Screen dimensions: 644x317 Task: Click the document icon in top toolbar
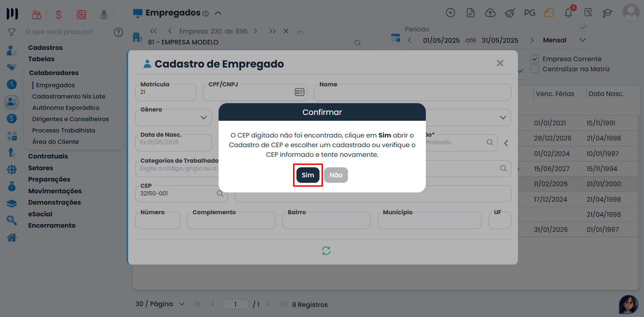pos(471,13)
